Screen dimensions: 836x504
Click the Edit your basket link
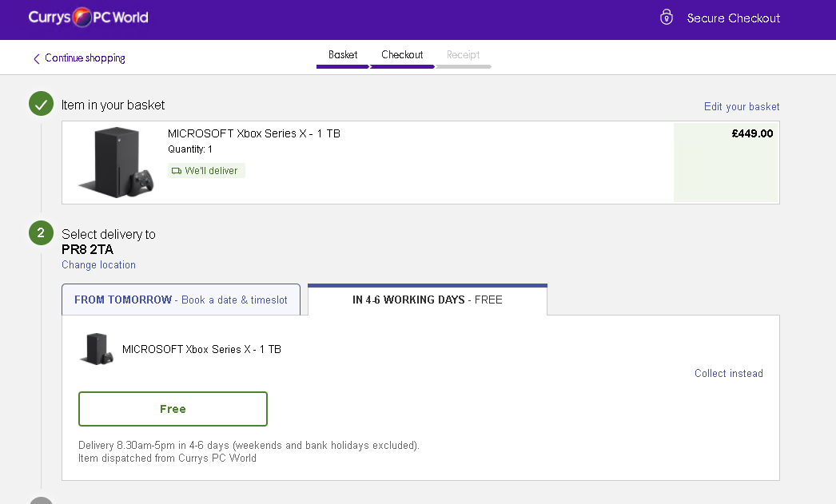pyautogui.click(x=742, y=106)
